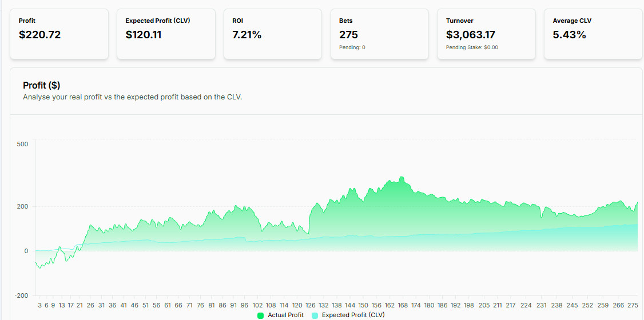The height and width of the screenshot is (320, 644).
Task: Toggle the Expected Profit (CLV) series label
Action: 352,315
